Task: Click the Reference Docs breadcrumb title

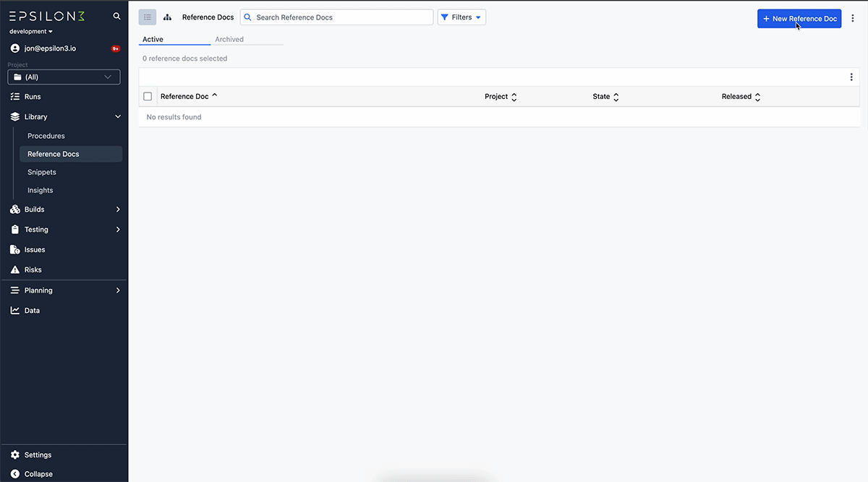Action: pyautogui.click(x=208, y=17)
